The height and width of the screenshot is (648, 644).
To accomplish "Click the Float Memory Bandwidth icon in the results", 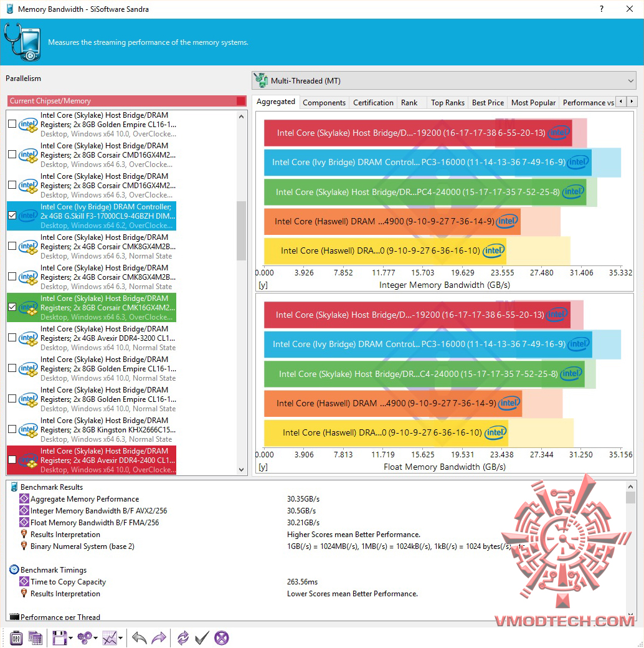I will click(24, 522).
